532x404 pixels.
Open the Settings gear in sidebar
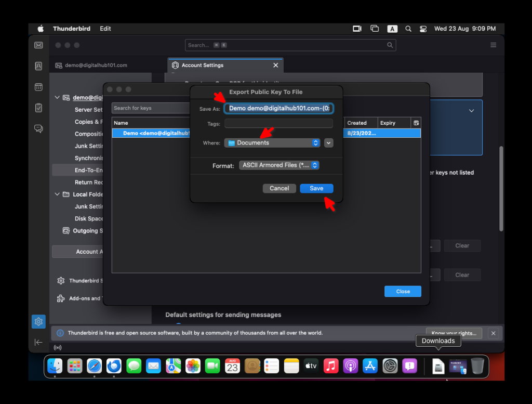[38, 321]
